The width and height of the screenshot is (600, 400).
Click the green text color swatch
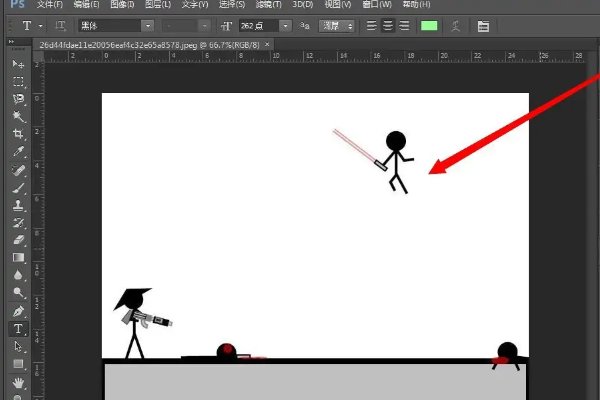(x=431, y=25)
